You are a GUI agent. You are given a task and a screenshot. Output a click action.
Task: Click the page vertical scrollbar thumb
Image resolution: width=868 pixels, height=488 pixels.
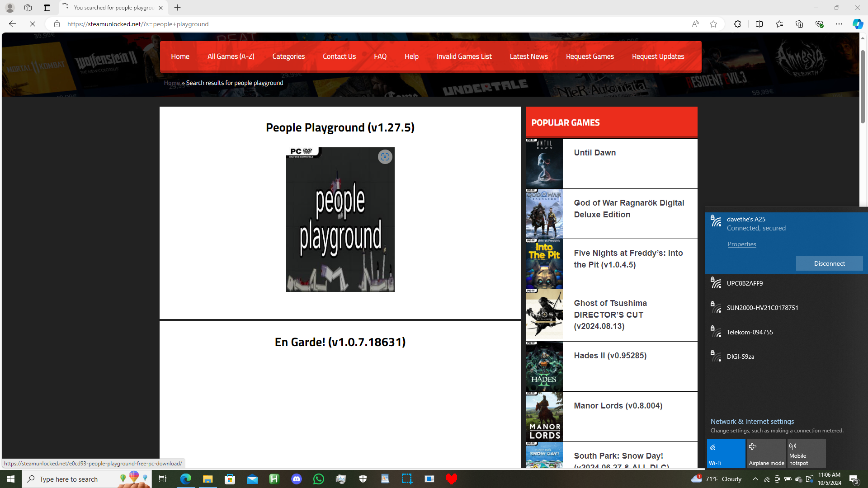(x=863, y=86)
